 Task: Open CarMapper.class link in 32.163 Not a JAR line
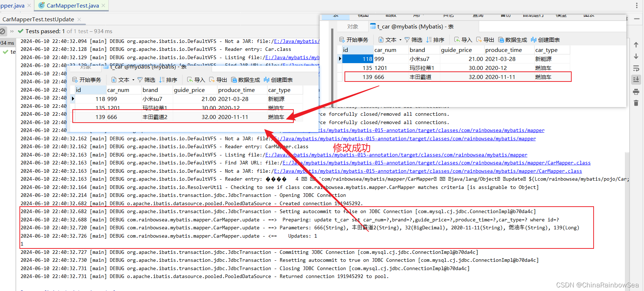coord(428,171)
